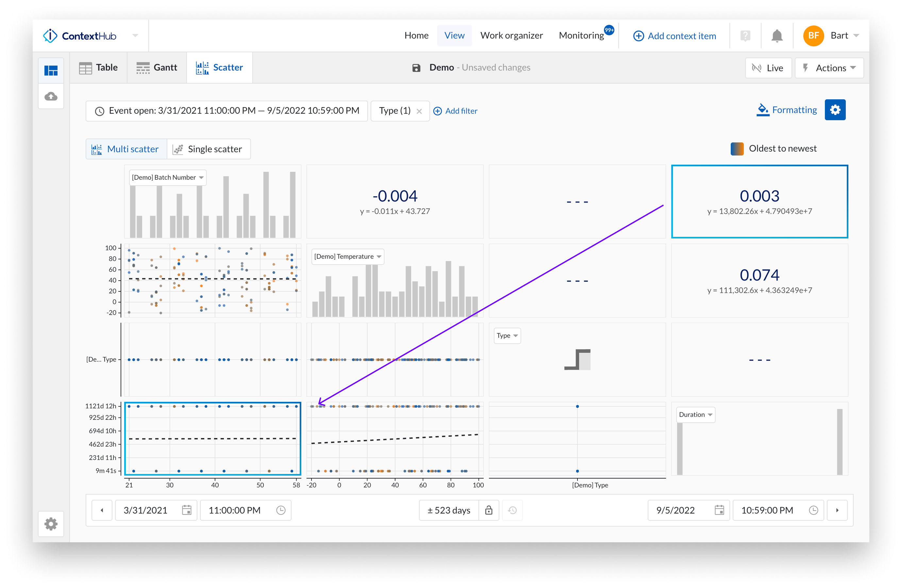Select the dashboard layout icon in sidebar
This screenshot has height=588, width=902.
pyautogui.click(x=51, y=70)
